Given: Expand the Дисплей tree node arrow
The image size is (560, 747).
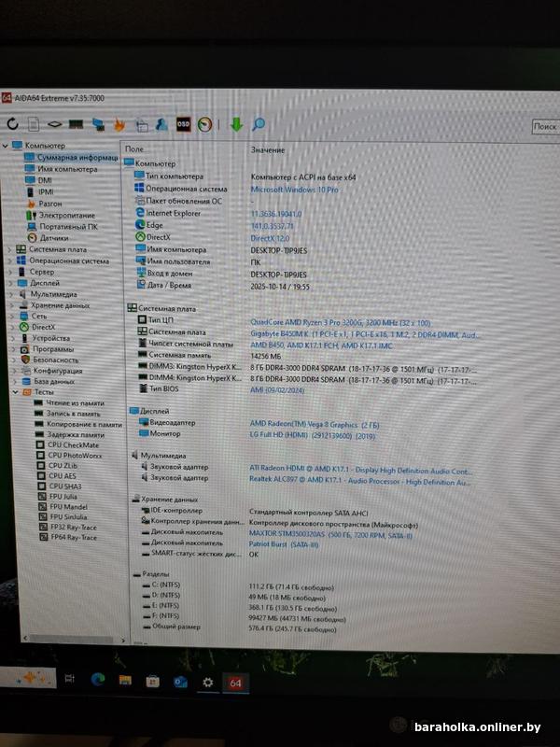Looking at the screenshot, I should pyautogui.click(x=11, y=283).
